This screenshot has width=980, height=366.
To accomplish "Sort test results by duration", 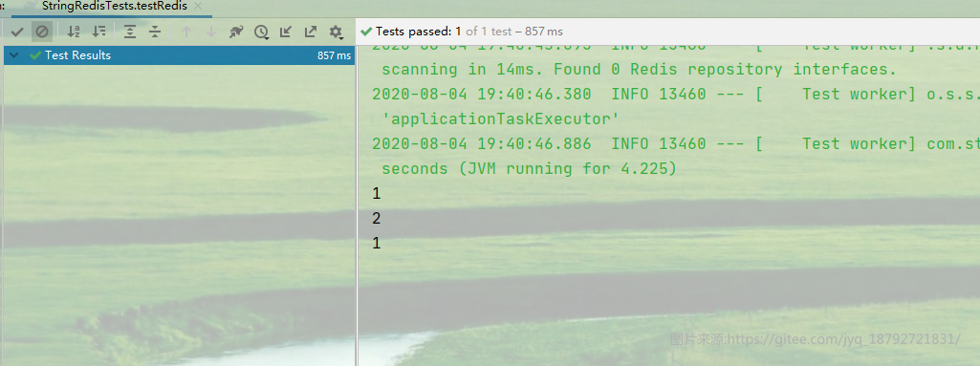I will click(x=98, y=32).
